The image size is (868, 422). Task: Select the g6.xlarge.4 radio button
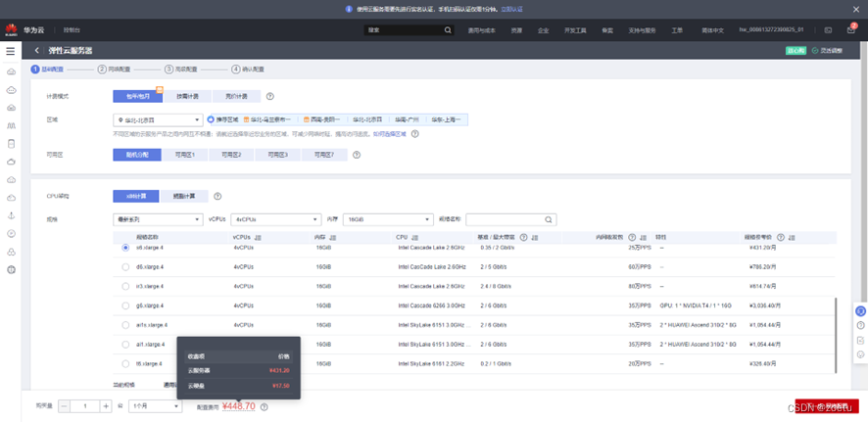[125, 305]
